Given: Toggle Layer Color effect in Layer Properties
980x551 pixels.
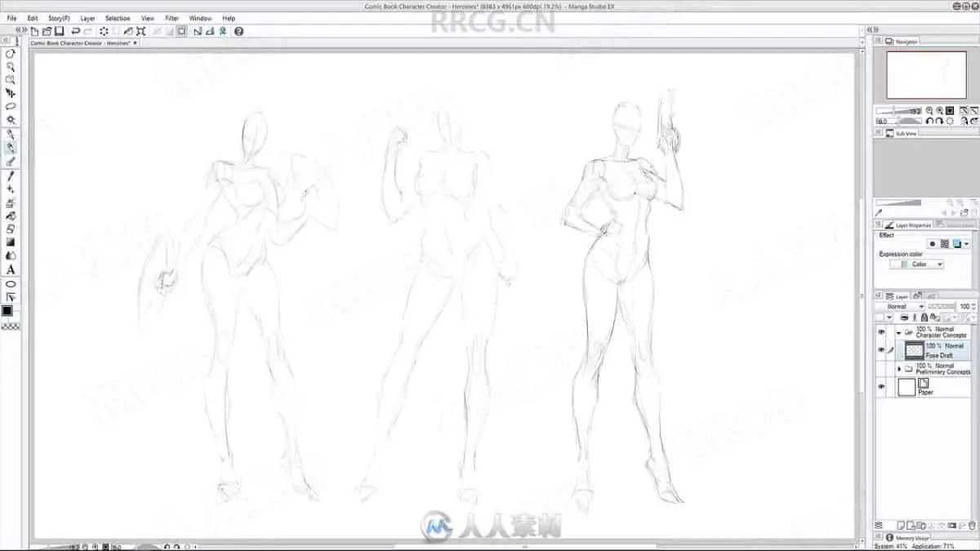Looking at the screenshot, I should 957,243.
